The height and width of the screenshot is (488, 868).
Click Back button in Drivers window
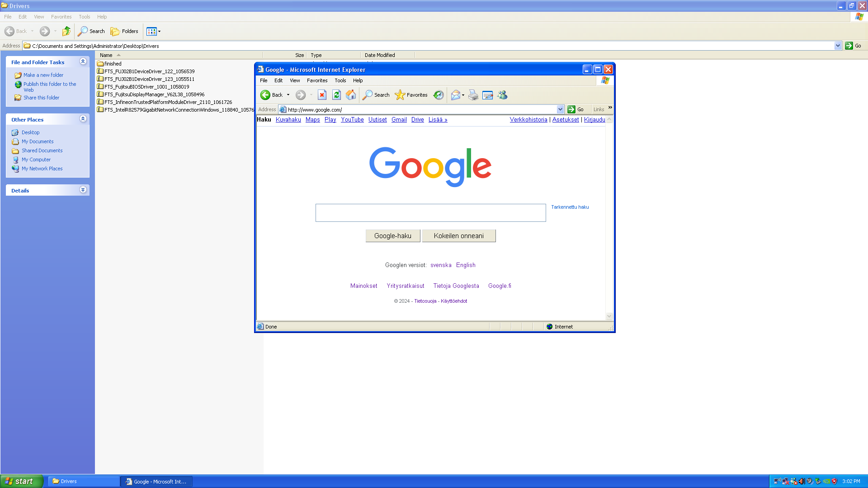click(x=16, y=31)
